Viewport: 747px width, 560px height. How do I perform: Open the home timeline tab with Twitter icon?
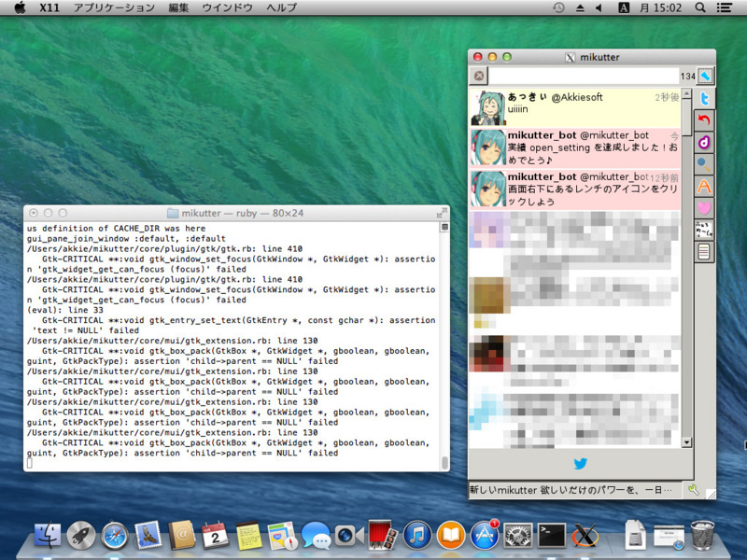click(704, 99)
